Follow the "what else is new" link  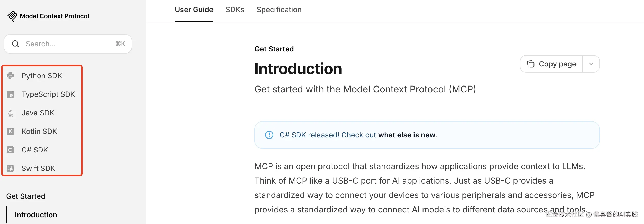407,135
